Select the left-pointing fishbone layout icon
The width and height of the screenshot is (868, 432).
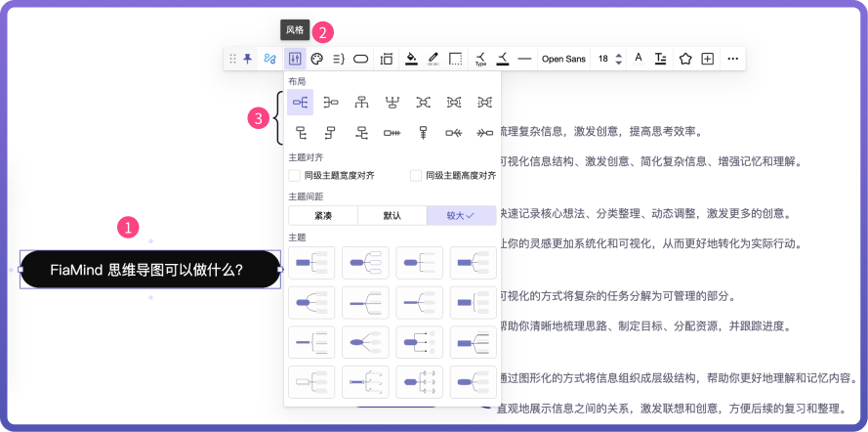tap(484, 132)
